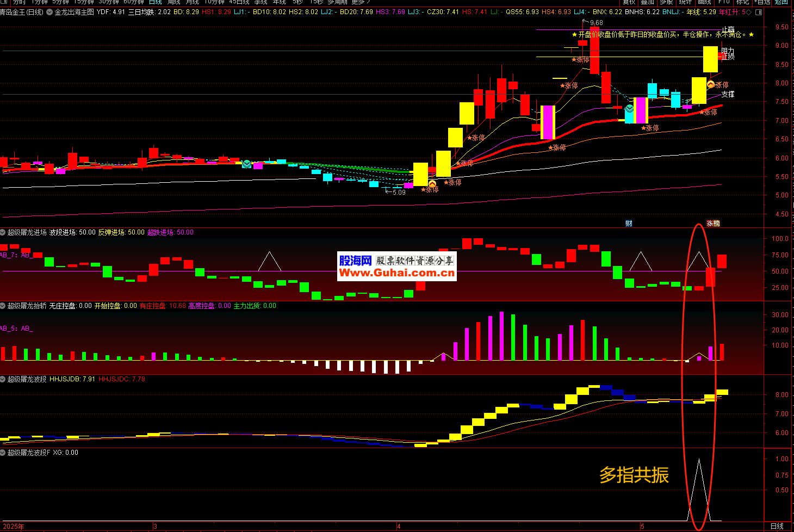Click the 止赢 line label
Screen dimensions: 794x532
(x=728, y=30)
